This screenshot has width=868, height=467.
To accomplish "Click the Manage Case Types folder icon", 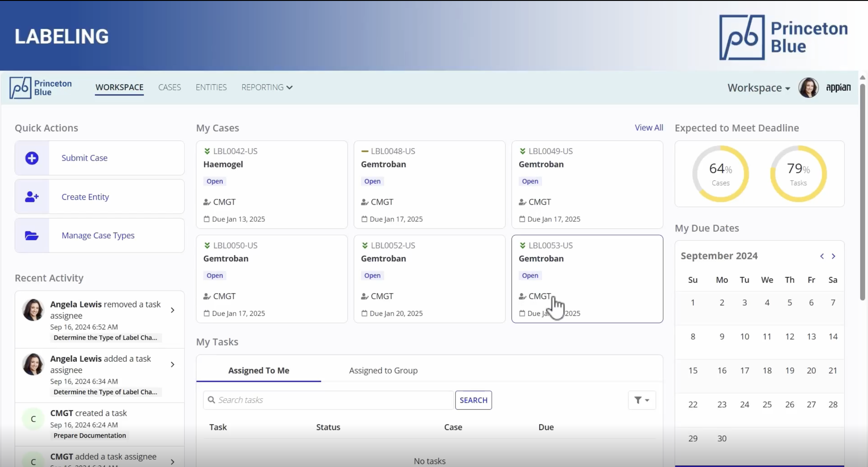I will click(x=32, y=236).
